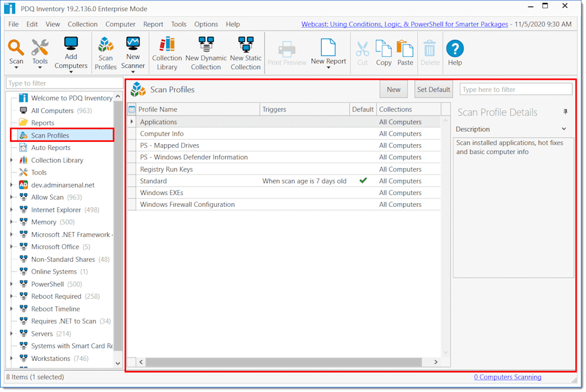Focus the Type here to filter field
The image size is (586, 392).
click(x=516, y=90)
